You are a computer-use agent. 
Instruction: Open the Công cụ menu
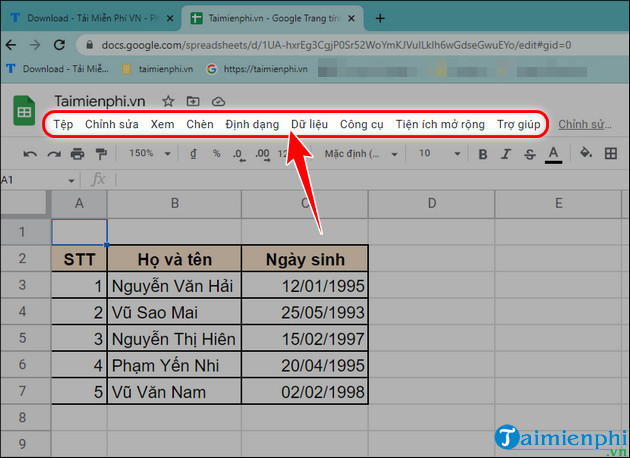(362, 125)
